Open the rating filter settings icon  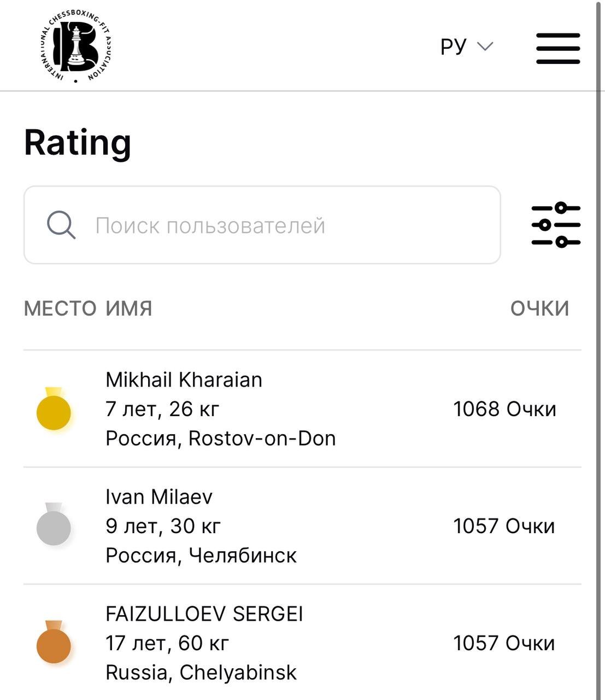tap(556, 224)
